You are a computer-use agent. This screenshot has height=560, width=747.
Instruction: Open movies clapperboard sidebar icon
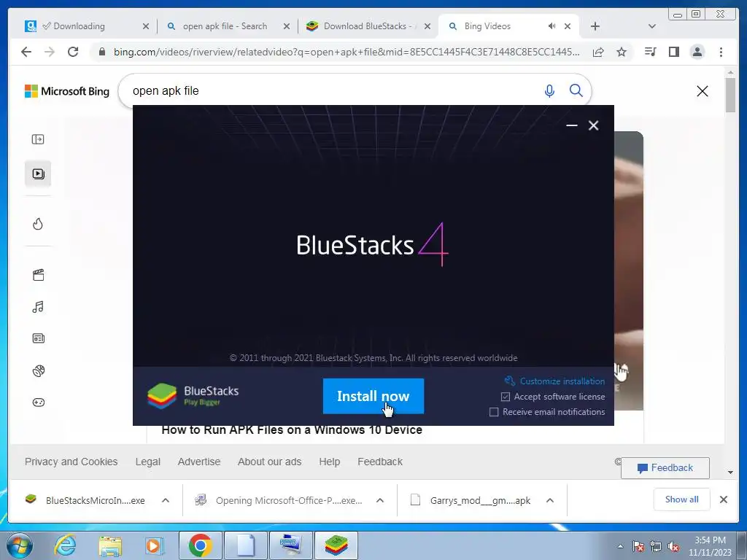(38, 275)
